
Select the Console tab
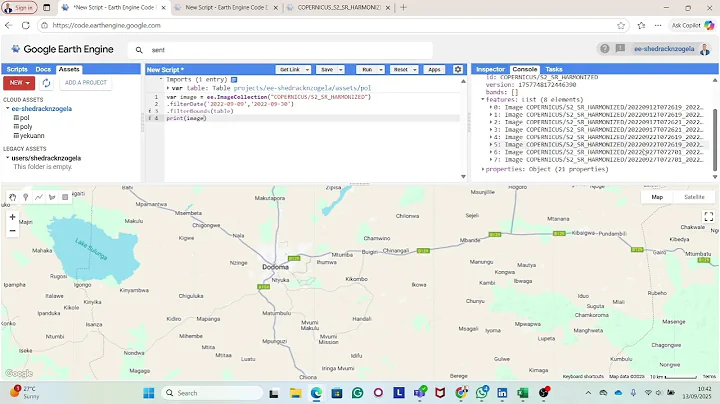[524, 69]
